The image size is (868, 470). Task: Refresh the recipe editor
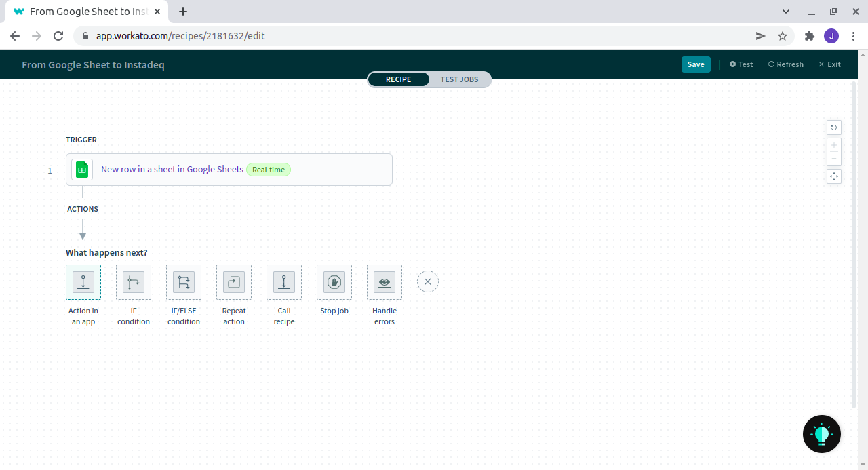click(x=786, y=64)
